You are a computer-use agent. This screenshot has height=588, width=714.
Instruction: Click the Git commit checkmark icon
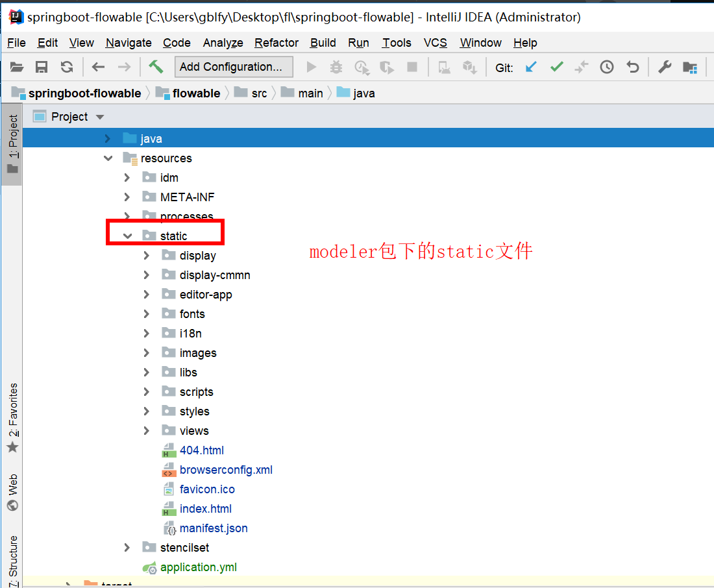pyautogui.click(x=556, y=67)
